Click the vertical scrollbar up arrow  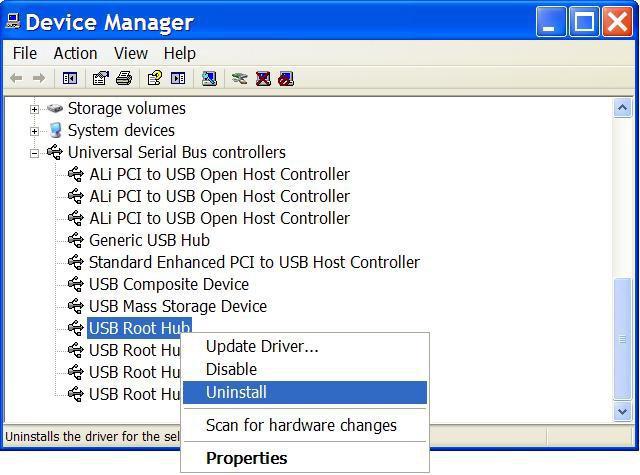(622, 108)
